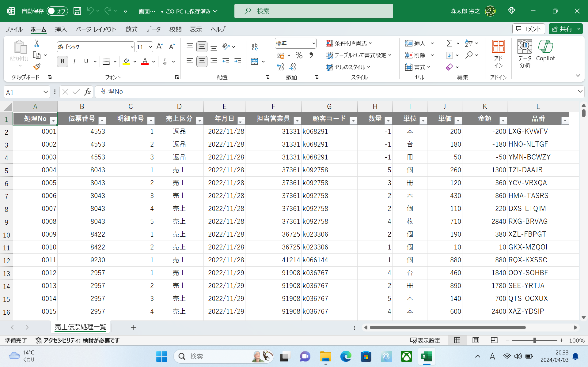Expand the 顧客コード column filter dropdown
This screenshot has width=588, height=367.
(353, 121)
